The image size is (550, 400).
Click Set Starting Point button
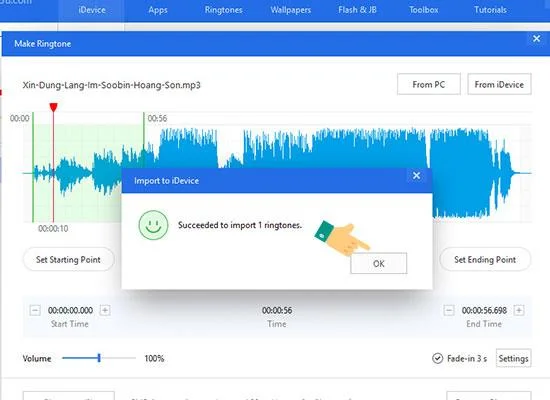click(68, 260)
